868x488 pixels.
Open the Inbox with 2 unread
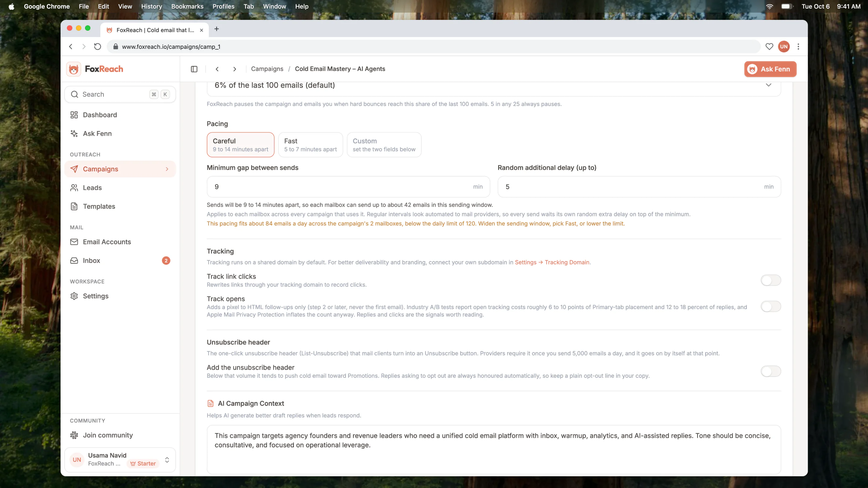[120, 261]
